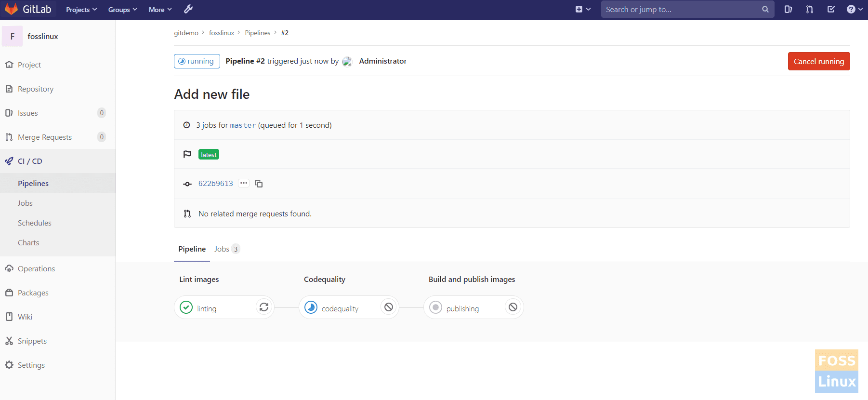The height and width of the screenshot is (400, 868).
Task: Click the GitLab logo
Action: pos(28,9)
